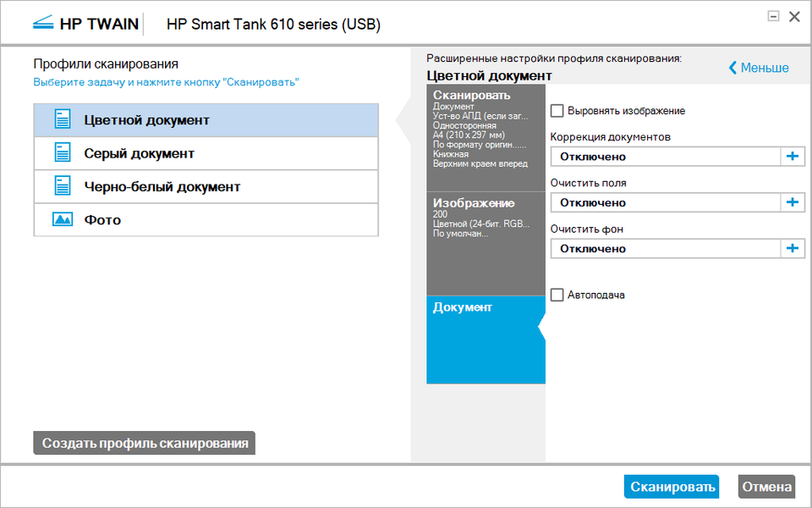Click the Черно-белый документ profile document icon
Screen dimensions: 812x508
pyautogui.click(x=63, y=186)
